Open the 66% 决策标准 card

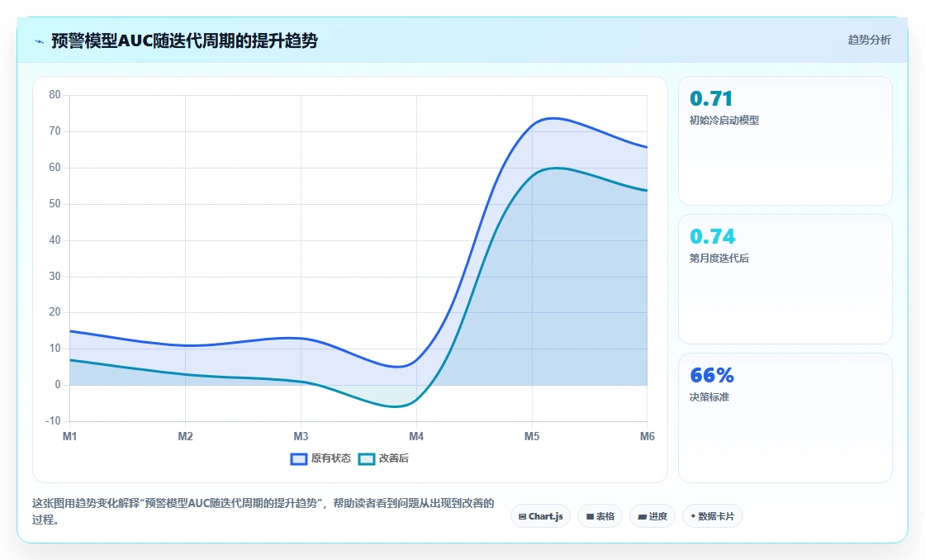click(x=785, y=418)
